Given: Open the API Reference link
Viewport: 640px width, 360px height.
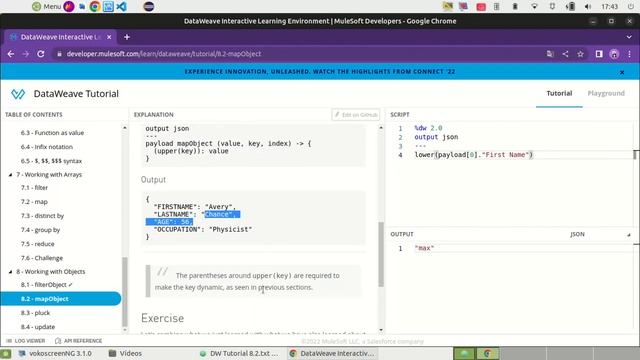Looking at the screenshot, I should point(78,341).
